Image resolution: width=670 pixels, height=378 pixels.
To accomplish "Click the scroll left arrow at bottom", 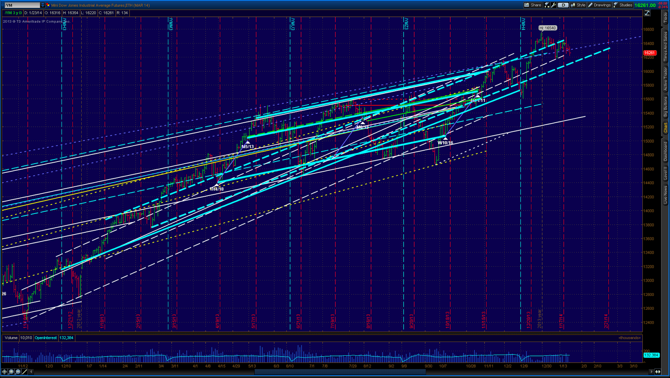I will (x=31, y=372).
